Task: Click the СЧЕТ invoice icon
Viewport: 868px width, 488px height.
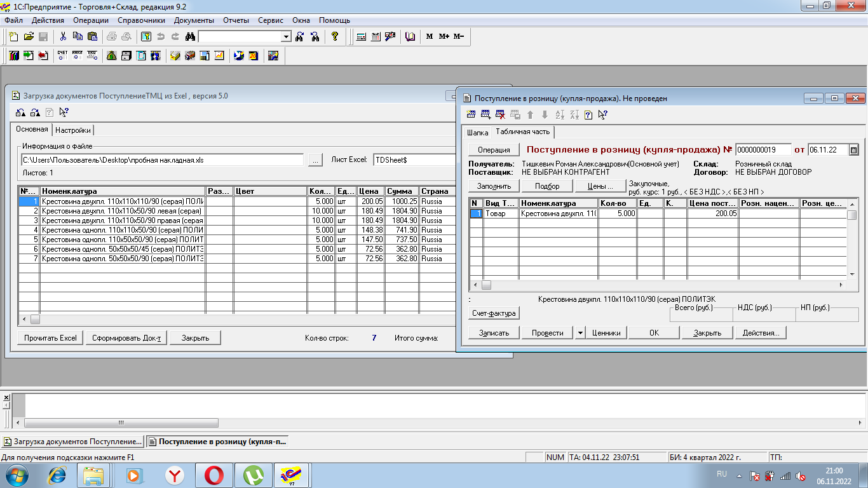Action: (x=62, y=56)
